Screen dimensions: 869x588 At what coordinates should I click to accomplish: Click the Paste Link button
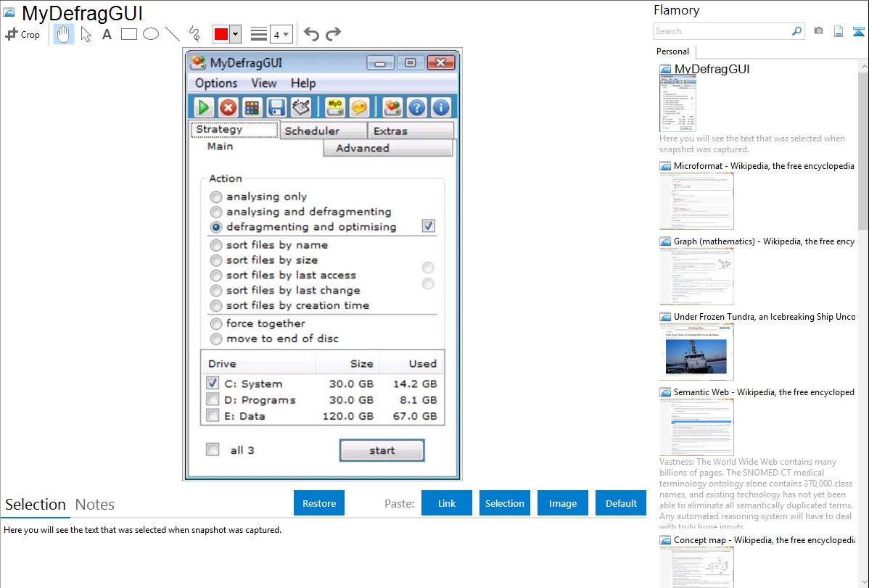click(x=447, y=503)
